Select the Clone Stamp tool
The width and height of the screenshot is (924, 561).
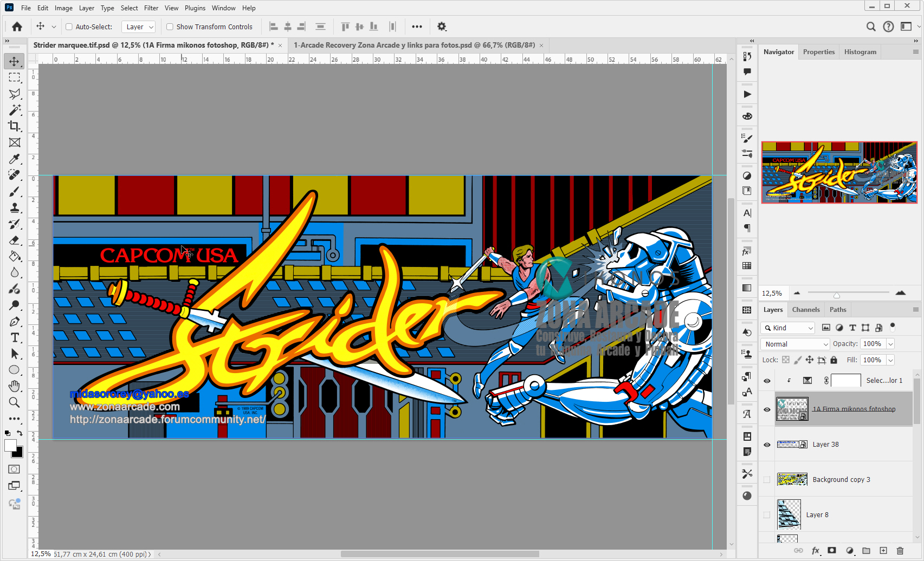click(15, 207)
